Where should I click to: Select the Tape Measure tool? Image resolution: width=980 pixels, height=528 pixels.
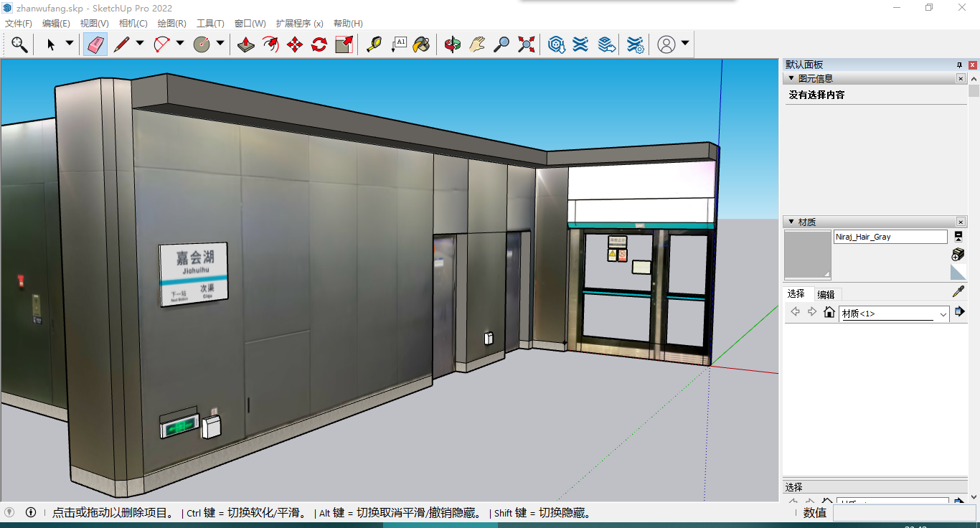pos(374,44)
